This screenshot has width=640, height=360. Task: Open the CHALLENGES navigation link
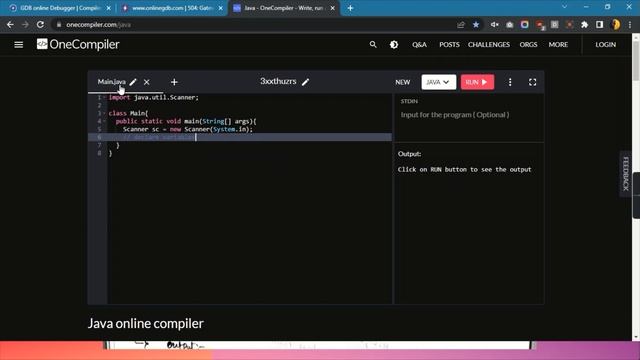(x=489, y=44)
